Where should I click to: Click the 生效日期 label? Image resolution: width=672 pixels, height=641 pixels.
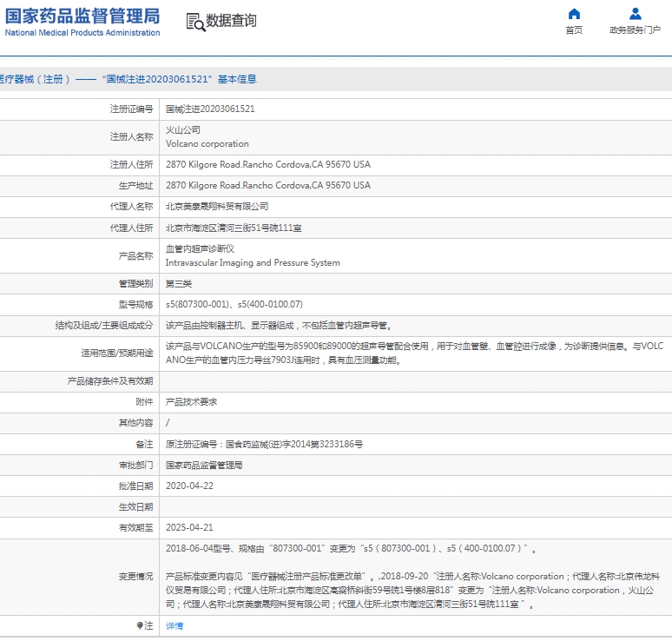pyautogui.click(x=135, y=506)
